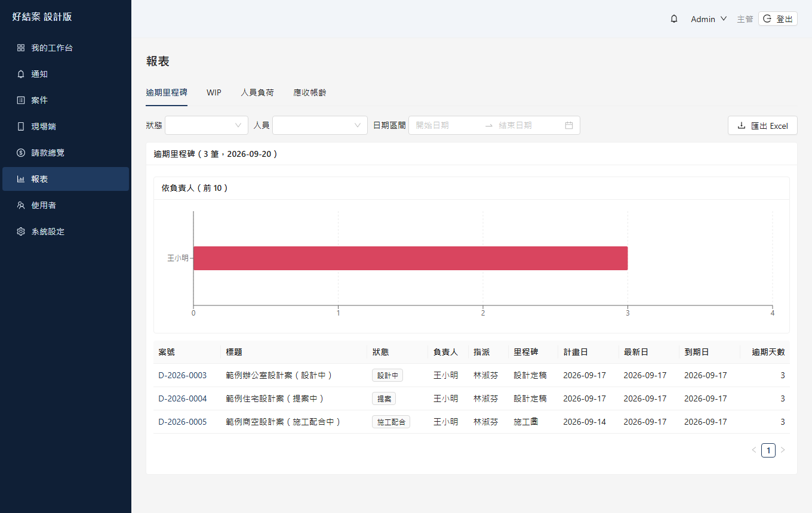Switch to the 人員負荷 tab
Viewport: 812px width, 513px height.
[x=257, y=92]
